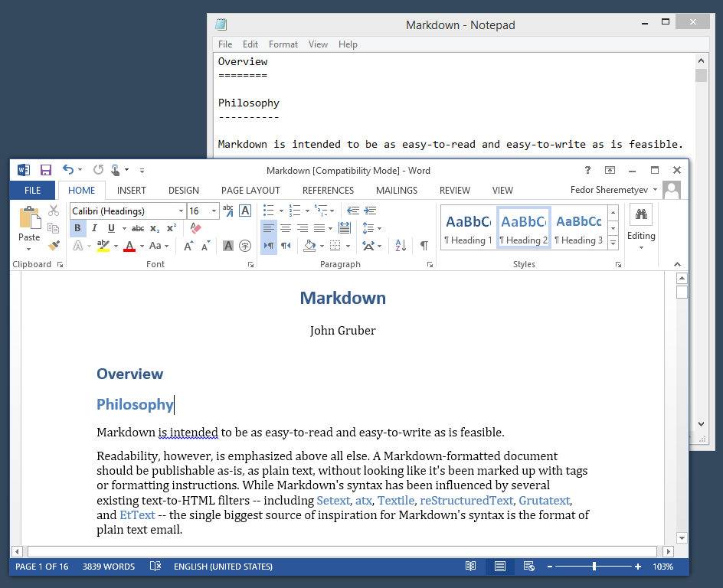Toggle Italic formatting
The image size is (723, 588).
(93, 227)
